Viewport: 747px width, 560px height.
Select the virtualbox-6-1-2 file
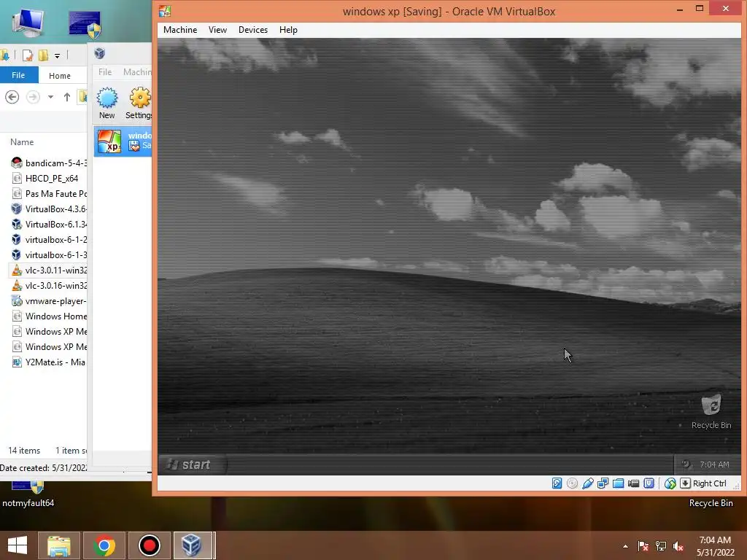49,239
